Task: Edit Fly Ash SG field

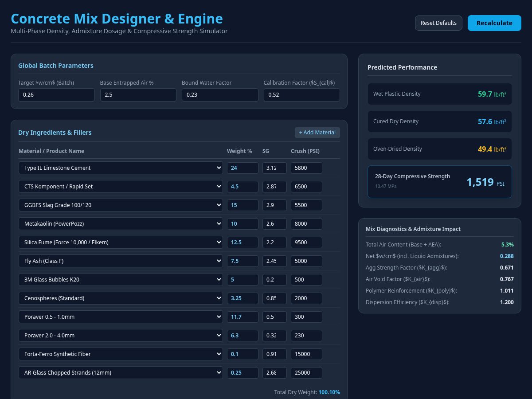Action: click(274, 261)
